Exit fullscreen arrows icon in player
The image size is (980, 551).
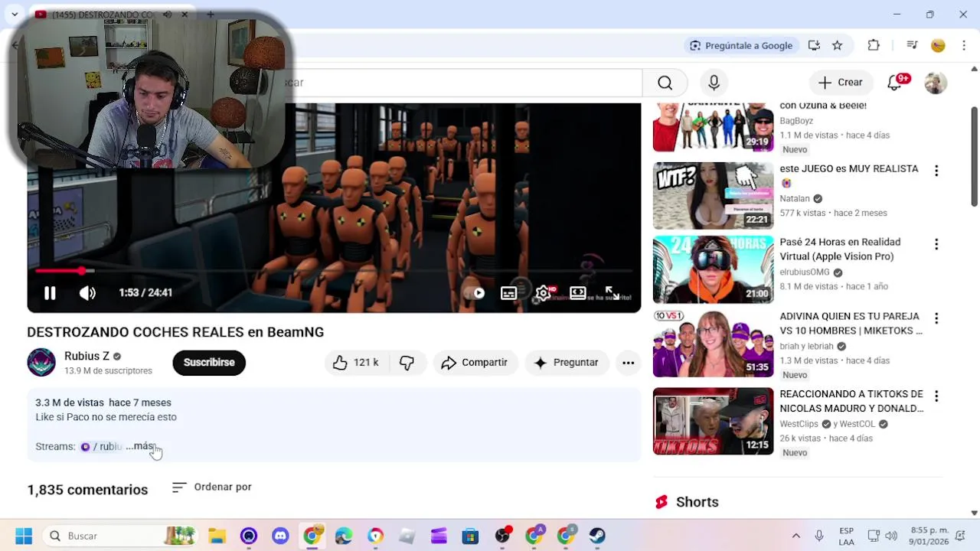[x=612, y=293]
